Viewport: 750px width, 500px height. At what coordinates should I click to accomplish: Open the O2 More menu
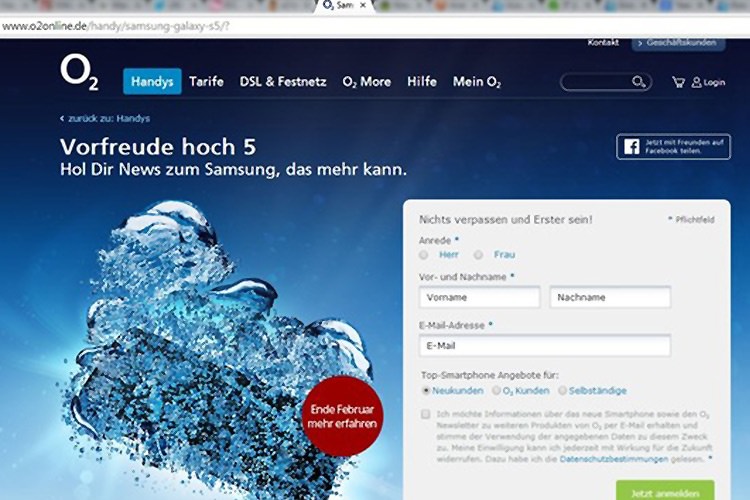pyautogui.click(x=366, y=82)
